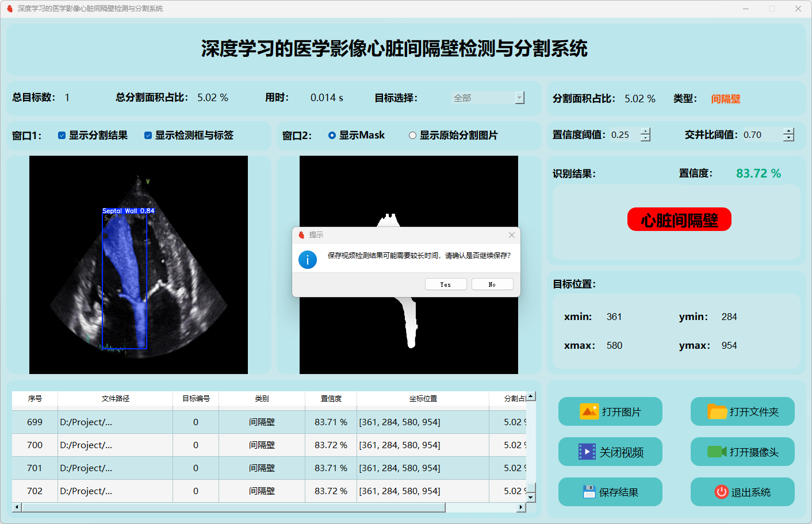Click the camera icon on 打开摄像头 button
The image size is (812, 524).
coord(717,452)
